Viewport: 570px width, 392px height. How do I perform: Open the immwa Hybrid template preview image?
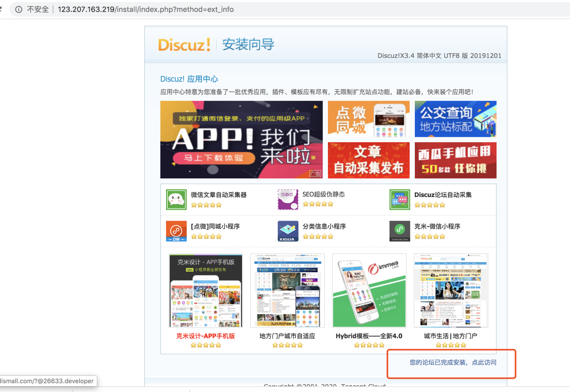pyautogui.click(x=369, y=291)
